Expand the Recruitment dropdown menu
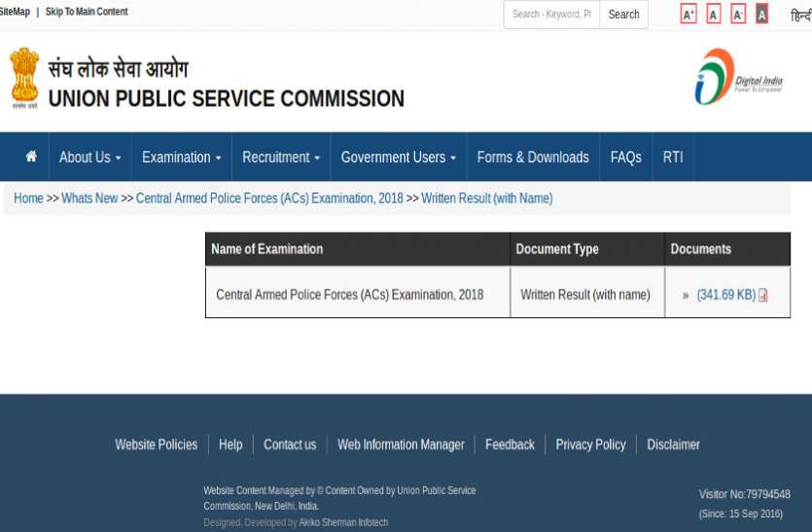 pos(281,157)
